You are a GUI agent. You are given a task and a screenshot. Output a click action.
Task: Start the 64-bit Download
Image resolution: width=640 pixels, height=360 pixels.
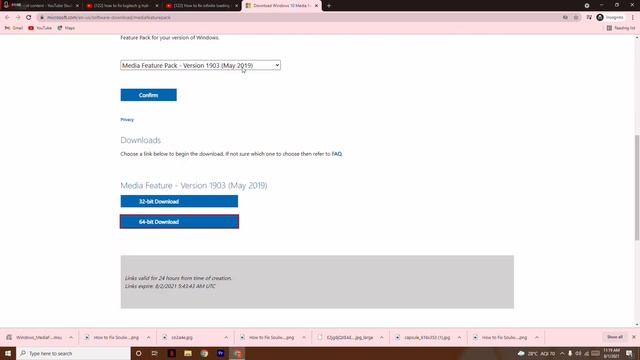179,222
